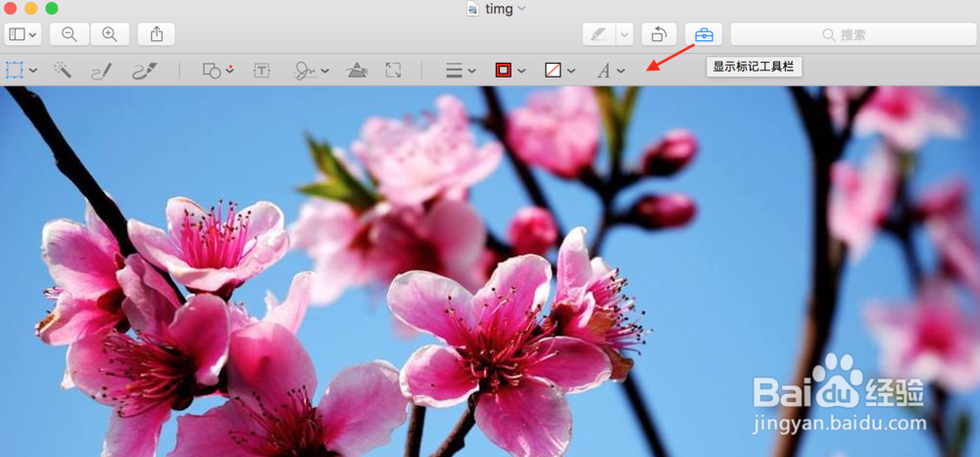Viewport: 980px width, 457px height.
Task: Open the sidebar view dropdown arrow
Action: pyautogui.click(x=32, y=35)
